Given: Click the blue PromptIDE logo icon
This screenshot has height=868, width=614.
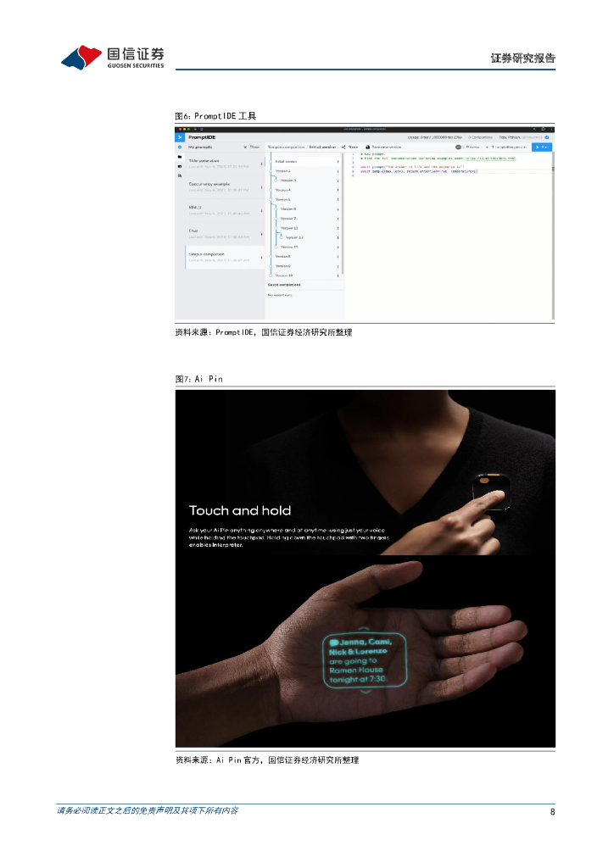Looking at the screenshot, I should pyautogui.click(x=180, y=137).
